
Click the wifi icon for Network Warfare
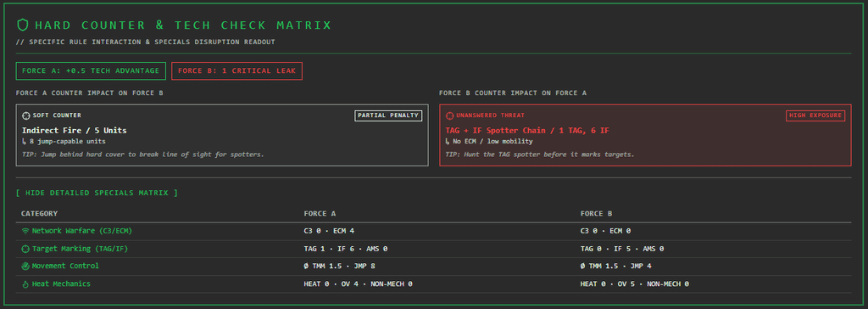[25, 231]
